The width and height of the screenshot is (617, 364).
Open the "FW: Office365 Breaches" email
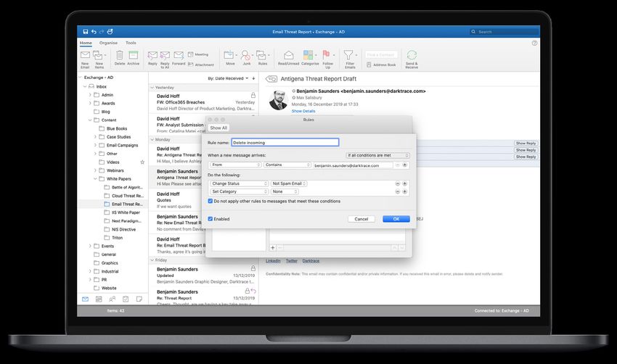coord(203,102)
